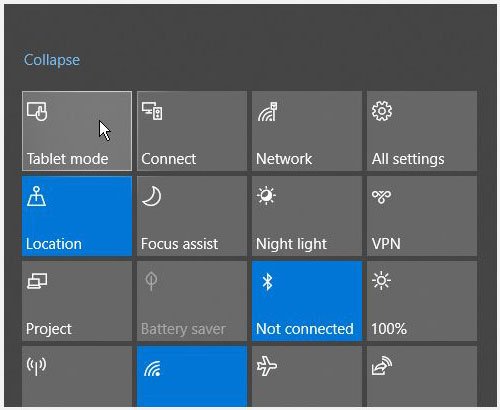Collapse the quick actions panel
The height and width of the screenshot is (410, 500).
coord(52,60)
